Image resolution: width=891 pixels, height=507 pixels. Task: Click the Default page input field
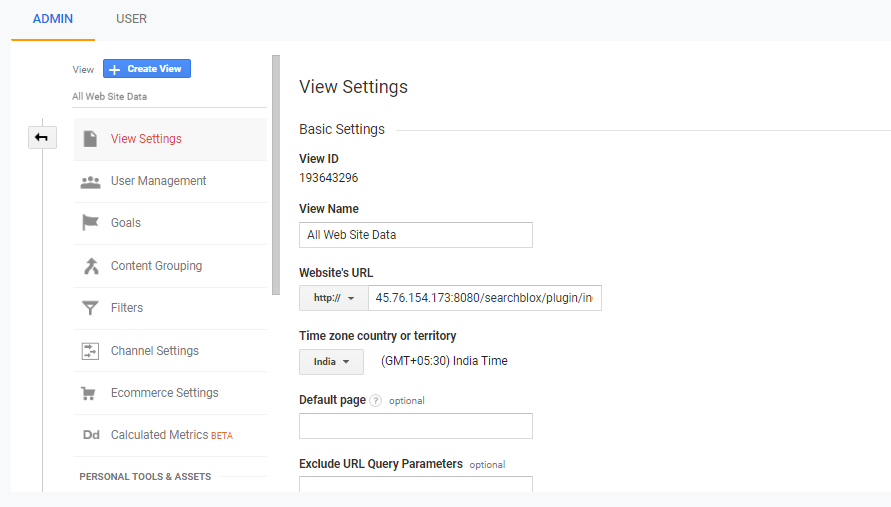(415, 426)
